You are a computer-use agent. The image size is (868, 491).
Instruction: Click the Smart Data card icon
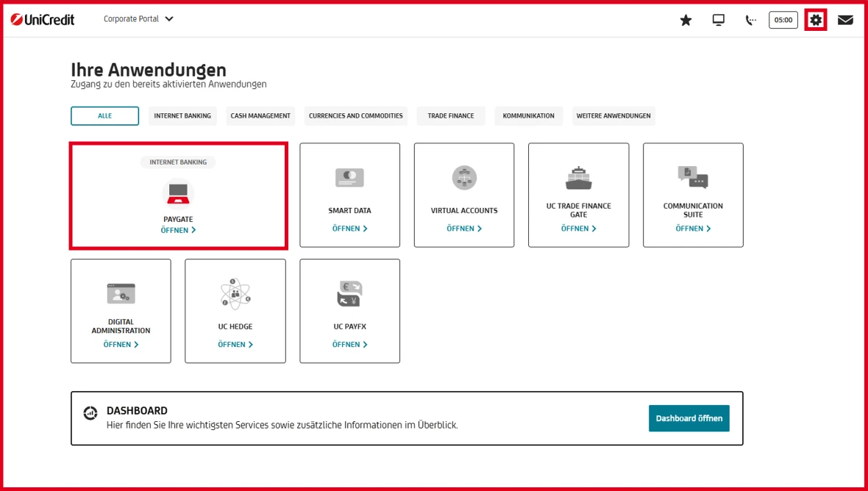pyautogui.click(x=349, y=177)
